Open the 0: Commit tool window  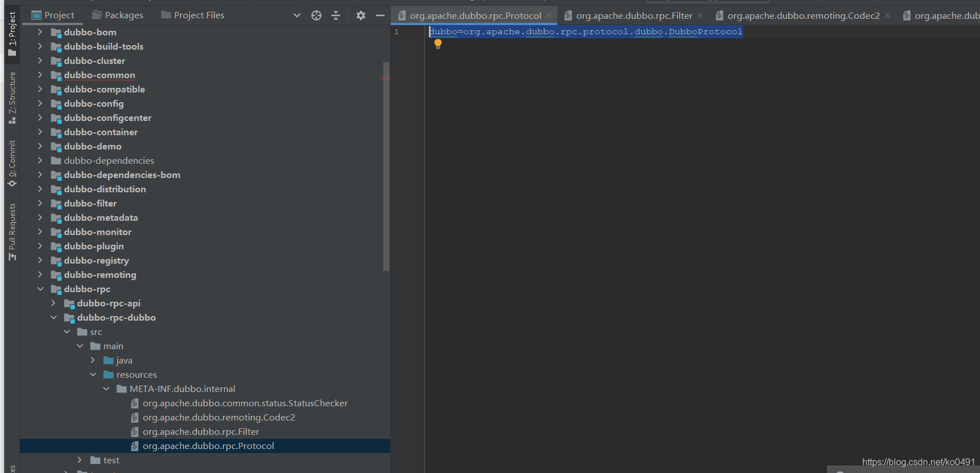(x=12, y=163)
